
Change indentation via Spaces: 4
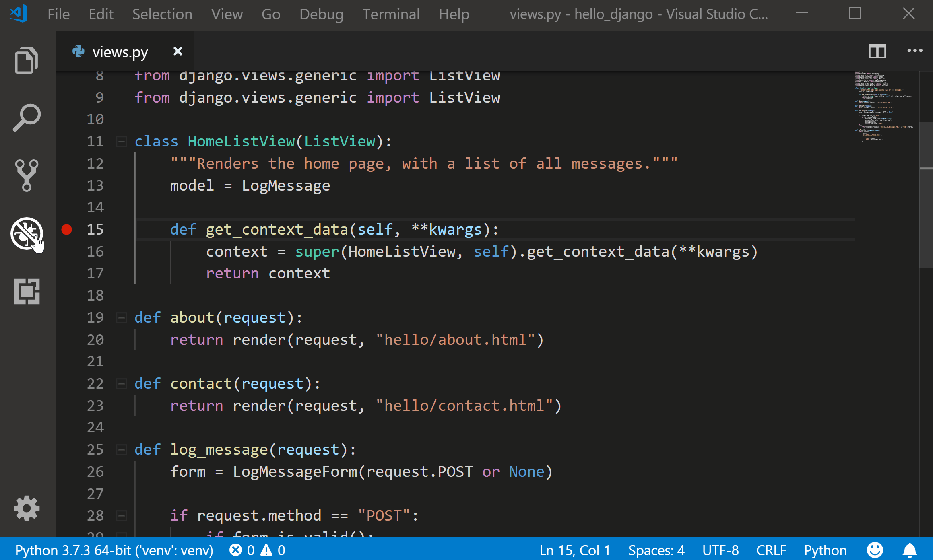point(656,550)
